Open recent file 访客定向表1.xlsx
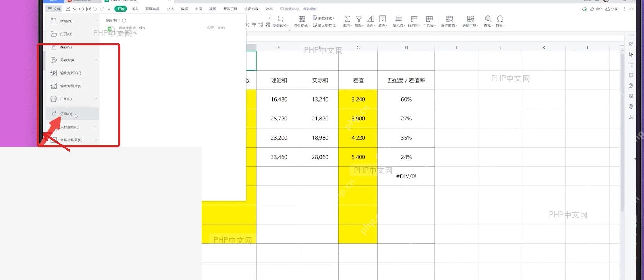Image resolution: width=644 pixels, height=280 pixels. click(132, 28)
